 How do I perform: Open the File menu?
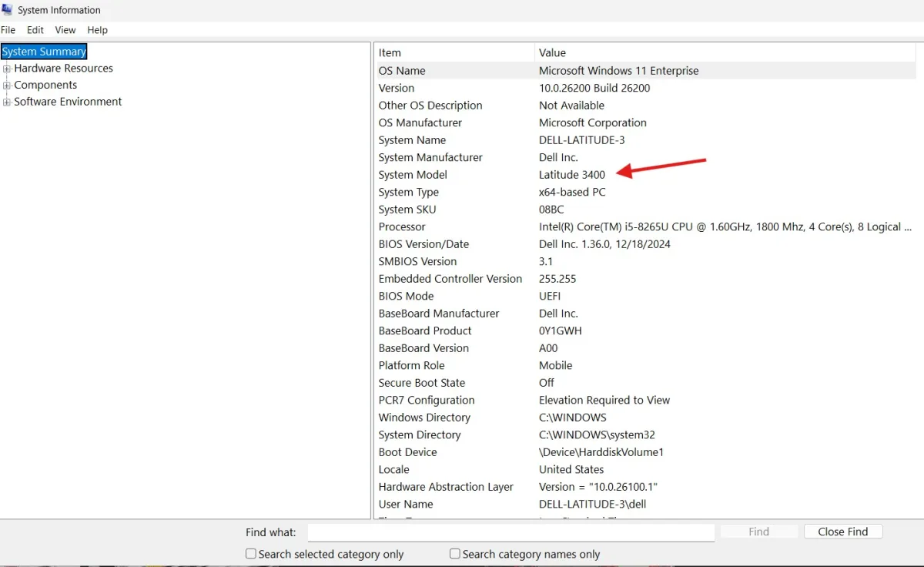[x=8, y=30]
